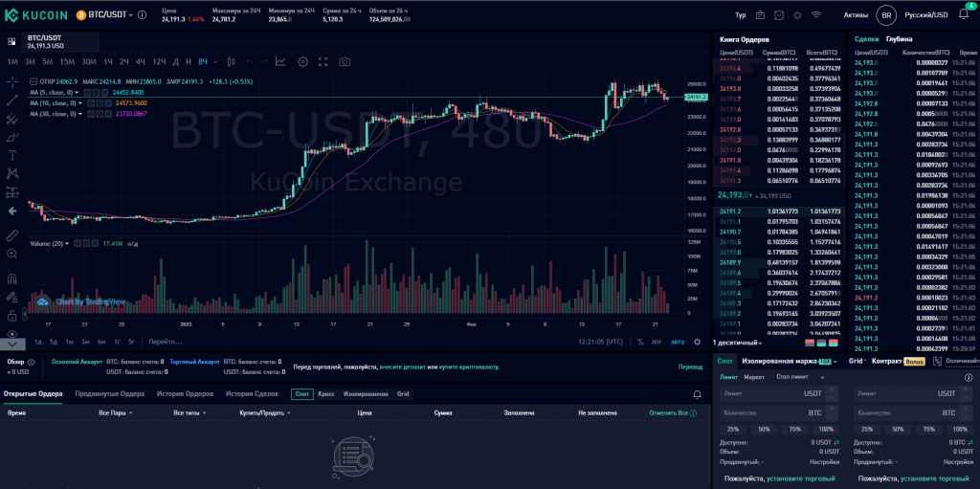Open chart settings gear in toolbar
The image size is (980, 489).
[x=303, y=61]
